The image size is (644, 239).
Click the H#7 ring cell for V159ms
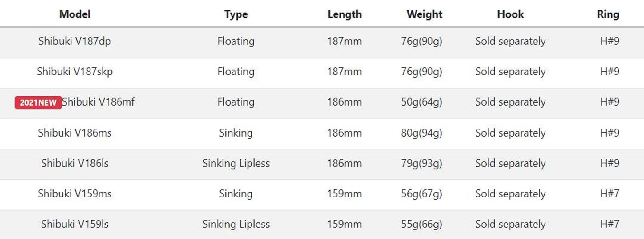click(x=610, y=194)
